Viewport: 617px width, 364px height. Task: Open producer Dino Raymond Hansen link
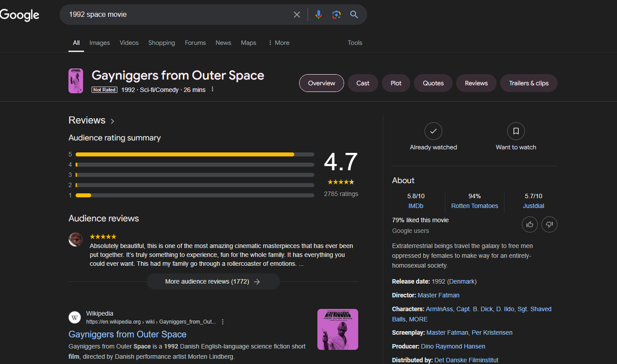[453, 346]
